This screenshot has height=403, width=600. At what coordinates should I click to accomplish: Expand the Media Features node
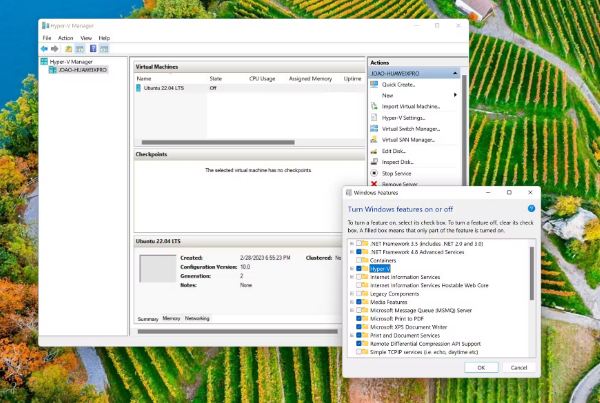352,302
